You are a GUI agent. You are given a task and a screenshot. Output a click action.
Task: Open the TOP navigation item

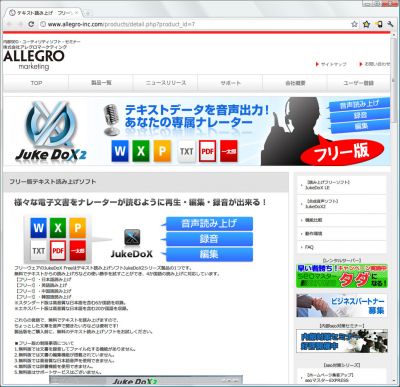click(x=36, y=83)
